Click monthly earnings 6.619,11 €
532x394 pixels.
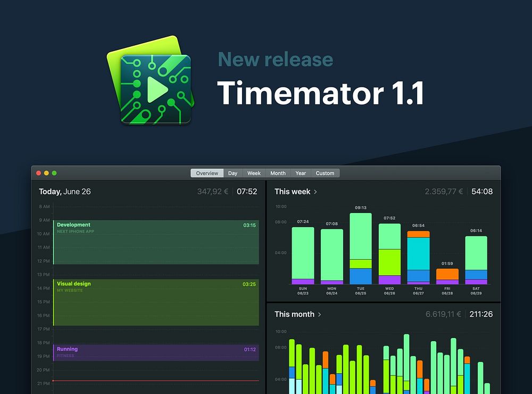tap(443, 314)
